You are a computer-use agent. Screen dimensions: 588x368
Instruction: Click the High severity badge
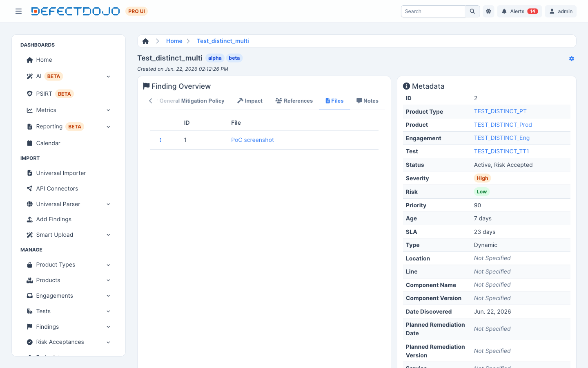[x=482, y=178]
